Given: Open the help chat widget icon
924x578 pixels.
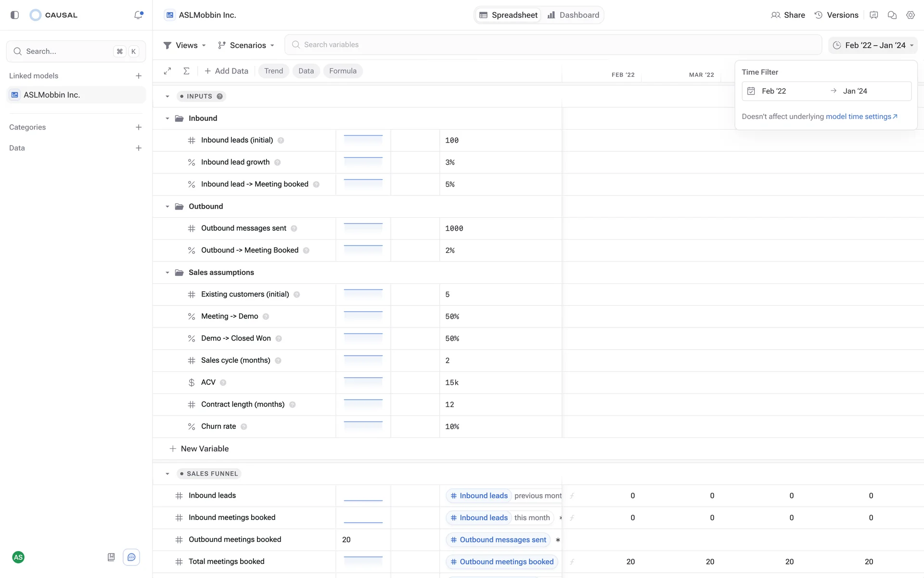Looking at the screenshot, I should click(x=131, y=557).
